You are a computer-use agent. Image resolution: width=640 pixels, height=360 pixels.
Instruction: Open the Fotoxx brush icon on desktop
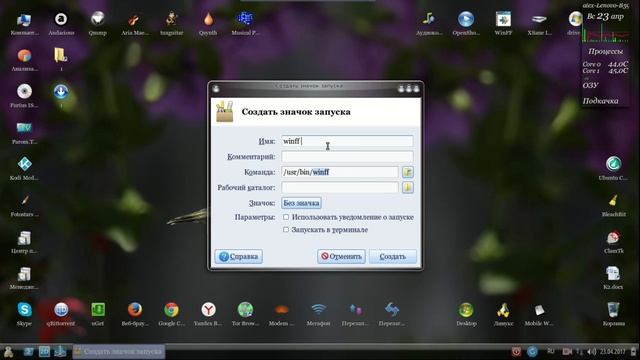pyautogui.click(x=24, y=204)
